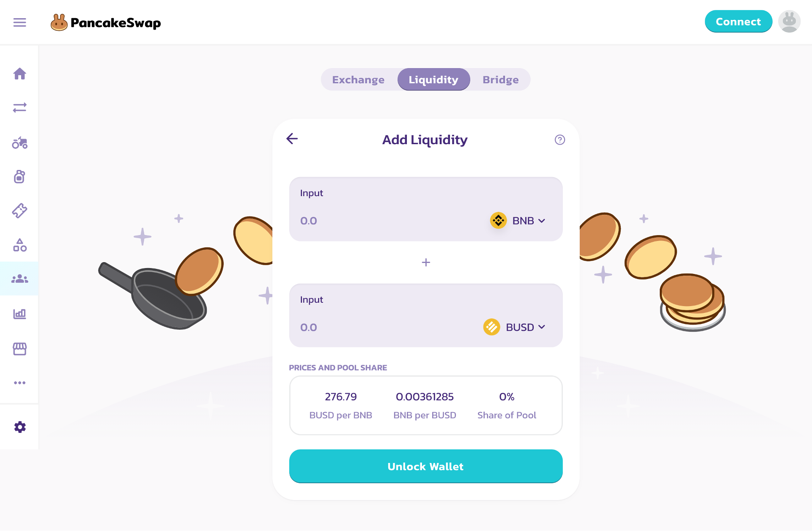The image size is (812, 531).
Task: Switch to the Bridge tab
Action: coord(500,79)
